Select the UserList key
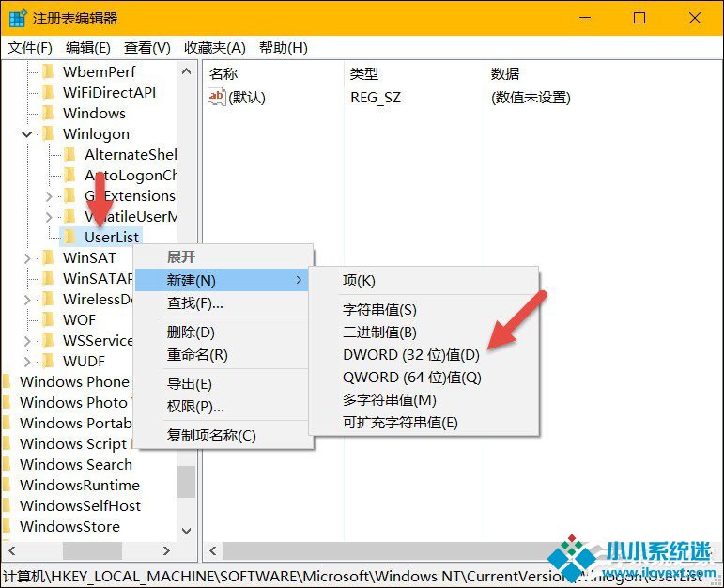 pyautogui.click(x=112, y=237)
